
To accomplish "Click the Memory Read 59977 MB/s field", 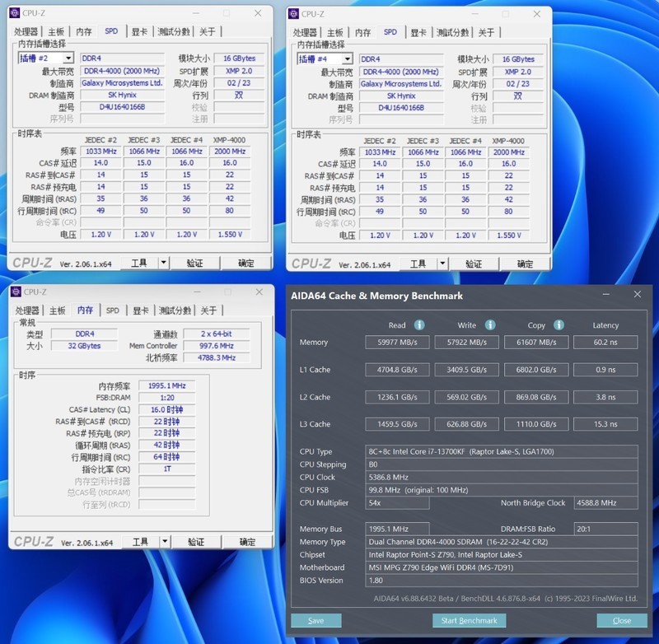I will [x=397, y=343].
